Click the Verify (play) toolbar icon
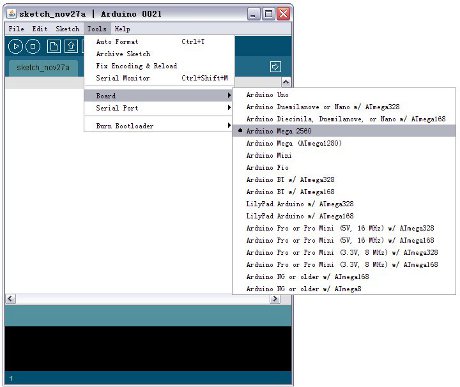Screen dimensions: 460x387 pos(15,46)
